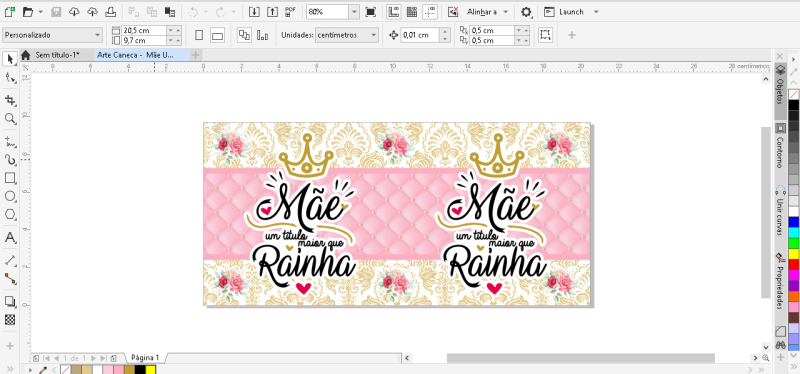800x374 pixels.
Task: Click the Launch button
Action: 564,12
